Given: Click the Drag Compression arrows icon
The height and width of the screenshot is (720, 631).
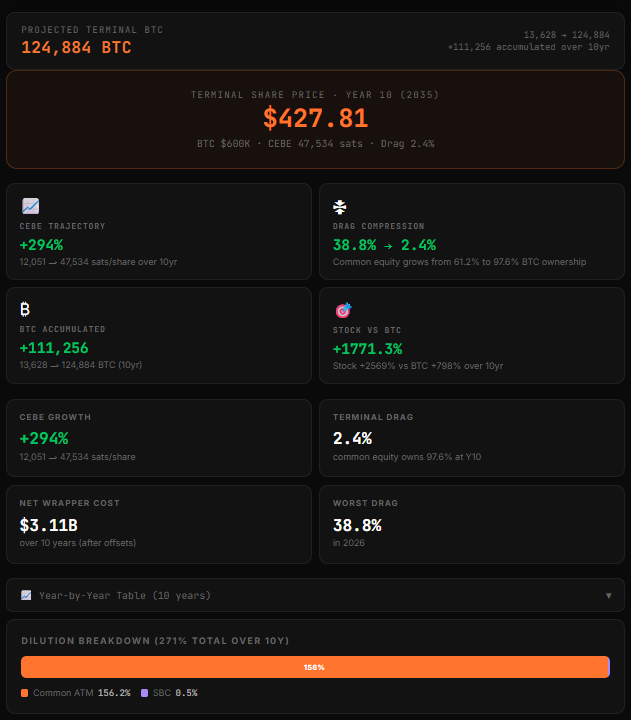Looking at the screenshot, I should pyautogui.click(x=339, y=207).
